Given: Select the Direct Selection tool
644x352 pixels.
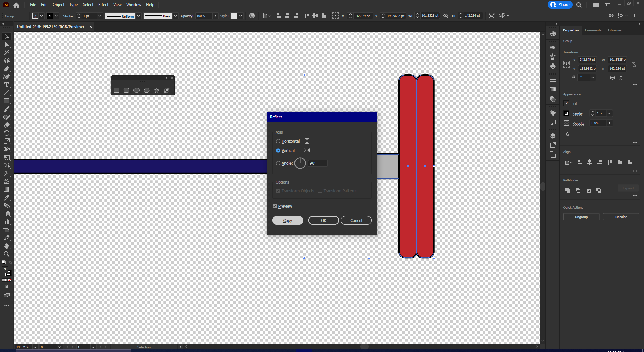Looking at the screenshot, I should click(7, 45).
